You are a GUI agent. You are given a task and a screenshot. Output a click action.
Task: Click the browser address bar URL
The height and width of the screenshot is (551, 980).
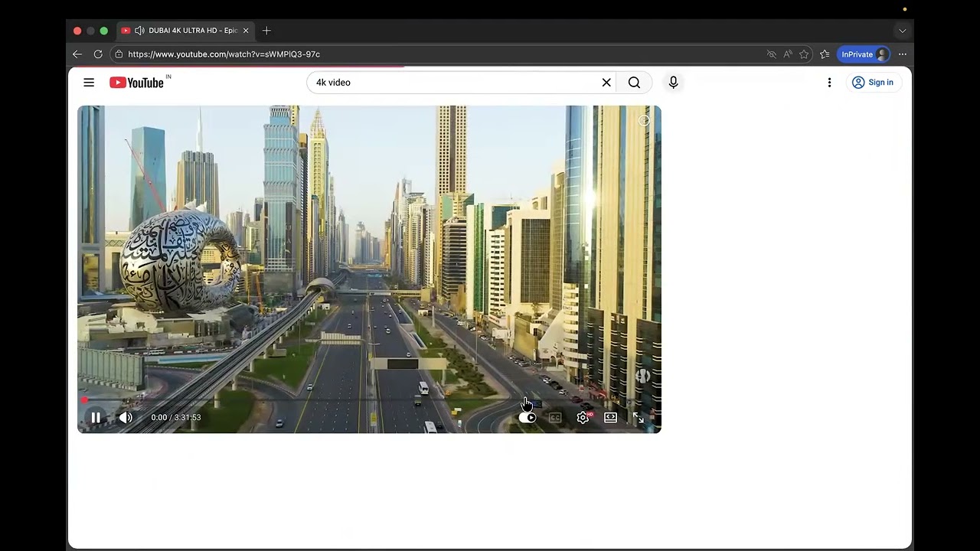click(224, 54)
